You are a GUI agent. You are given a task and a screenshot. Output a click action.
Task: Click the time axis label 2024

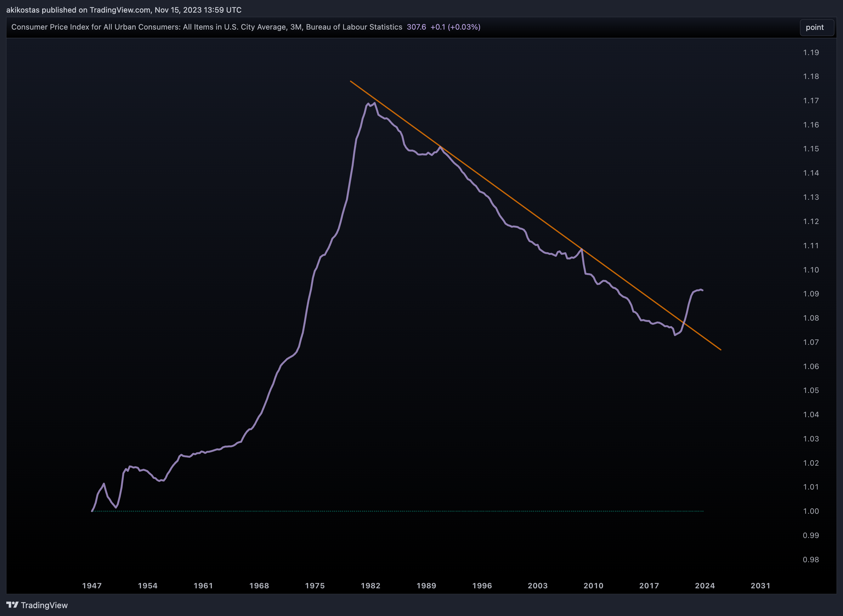pyautogui.click(x=705, y=585)
